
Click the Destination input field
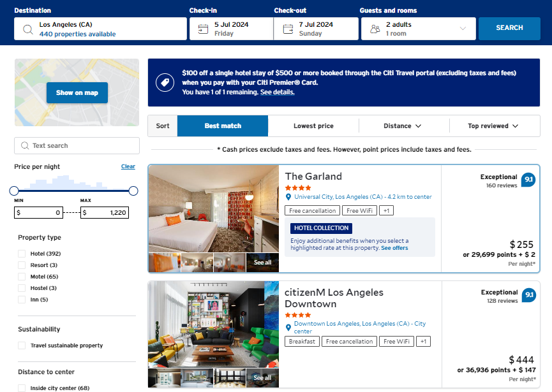point(100,29)
